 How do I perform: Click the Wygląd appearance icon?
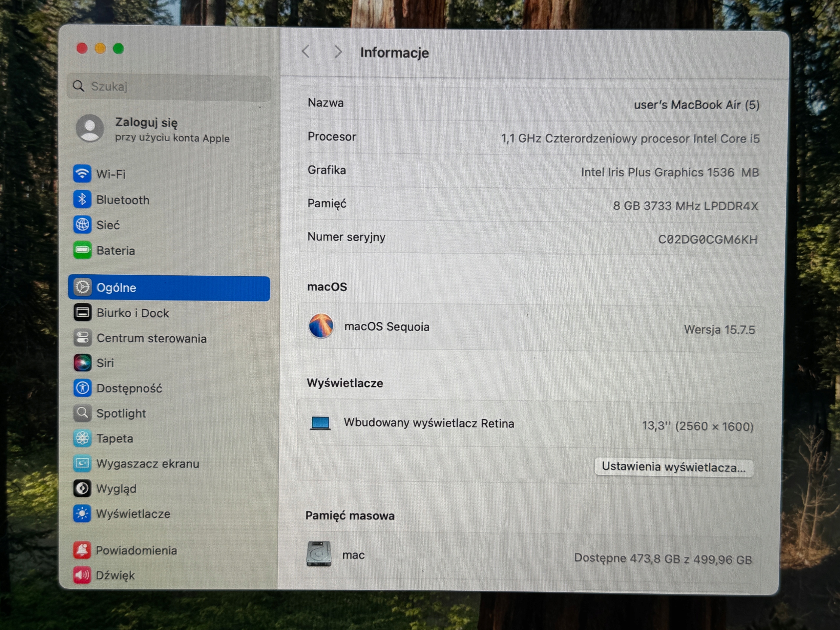82,488
